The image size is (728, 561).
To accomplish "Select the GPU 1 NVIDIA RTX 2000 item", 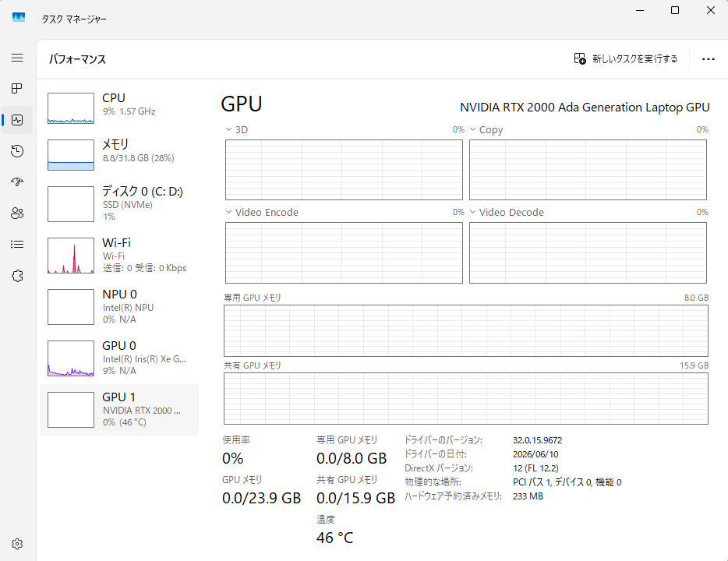I will click(119, 410).
